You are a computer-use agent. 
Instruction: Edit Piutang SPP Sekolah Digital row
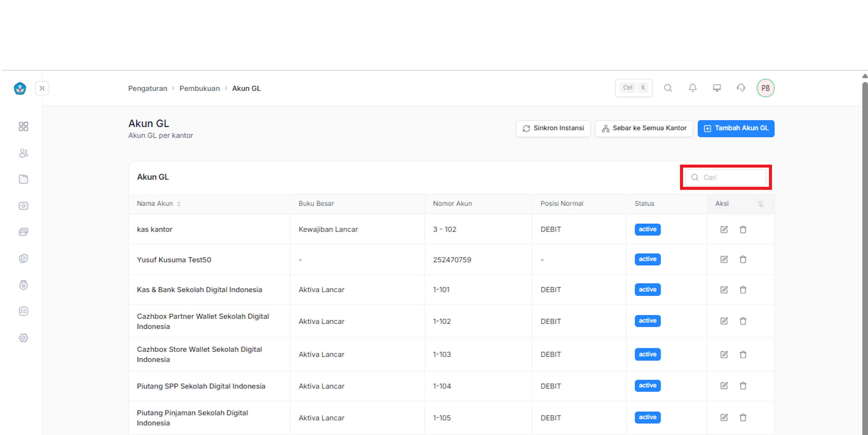(x=724, y=386)
